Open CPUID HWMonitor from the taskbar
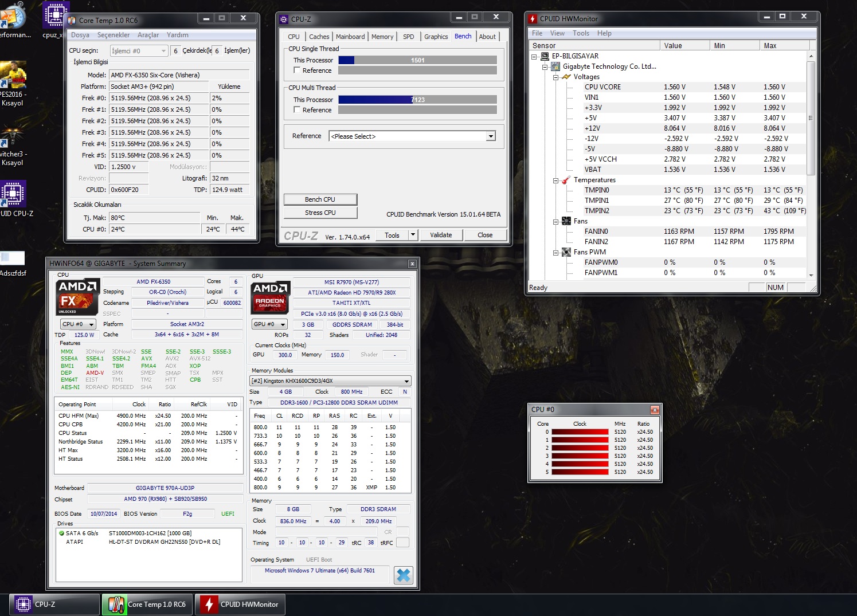The image size is (857, 616). (x=241, y=605)
